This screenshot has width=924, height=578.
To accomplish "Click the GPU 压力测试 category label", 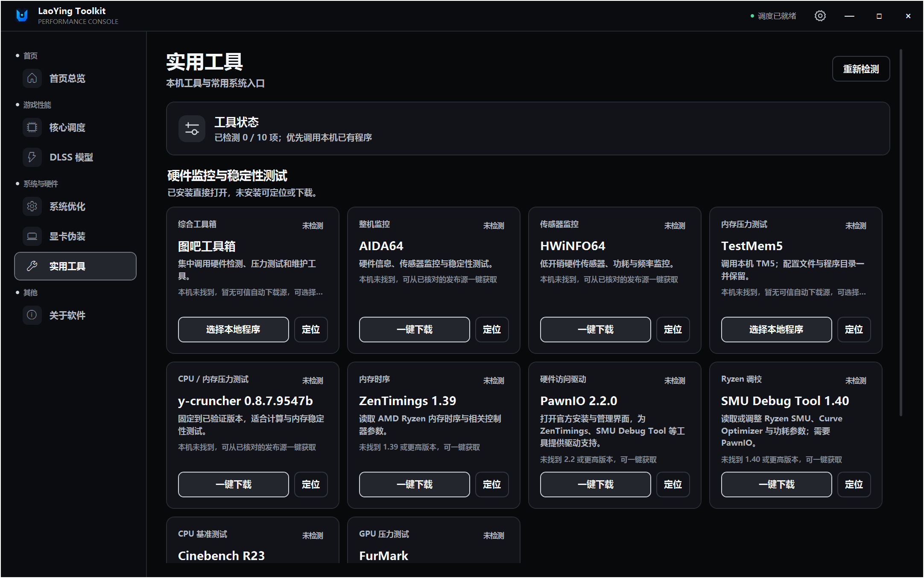I will (x=384, y=534).
